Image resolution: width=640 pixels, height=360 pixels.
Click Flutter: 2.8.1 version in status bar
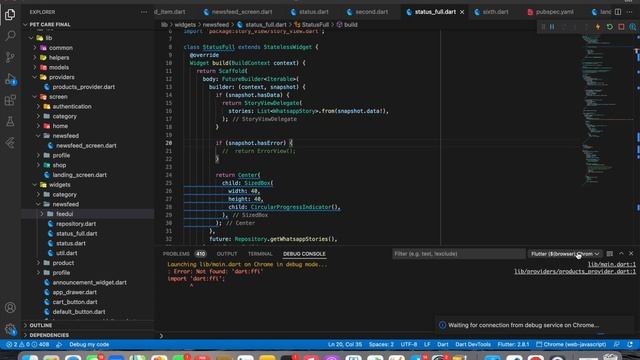[513, 344]
